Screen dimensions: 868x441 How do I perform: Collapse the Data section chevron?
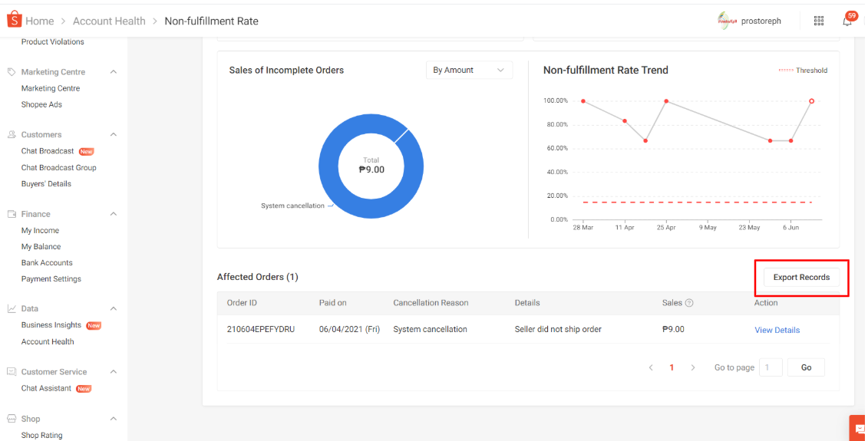114,309
